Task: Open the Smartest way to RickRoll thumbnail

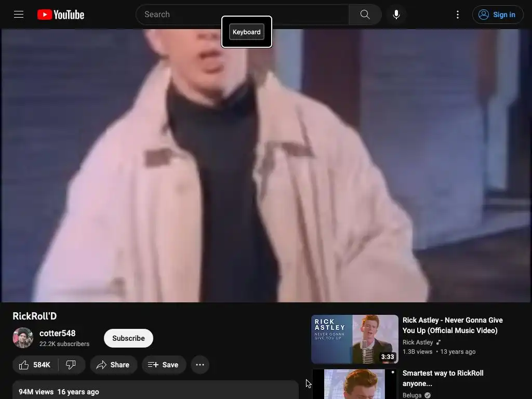Action: click(x=354, y=384)
